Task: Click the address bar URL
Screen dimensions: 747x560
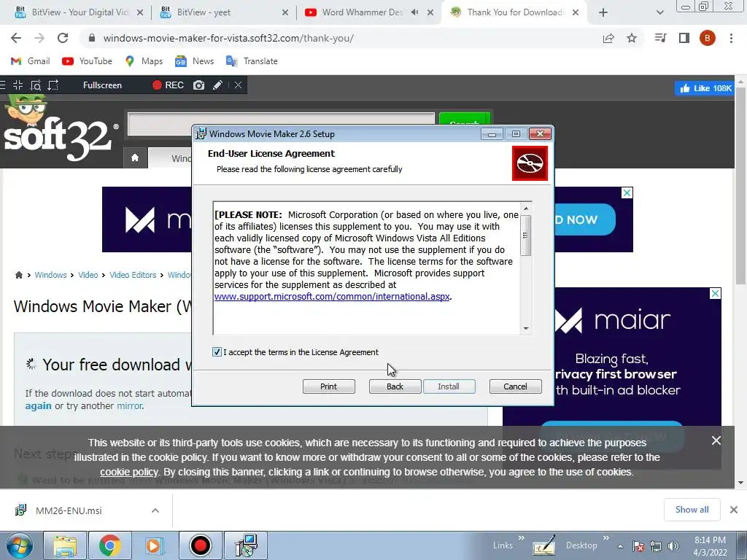Action: 228,38
